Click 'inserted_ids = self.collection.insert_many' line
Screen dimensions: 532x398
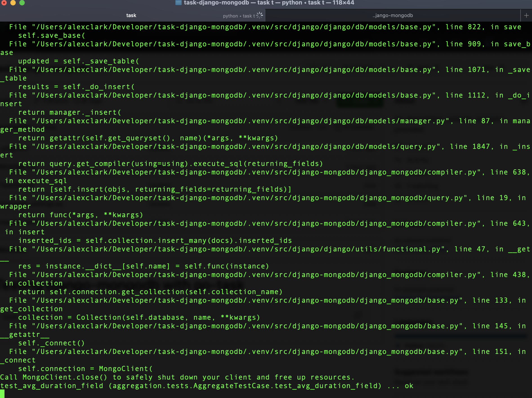click(x=155, y=240)
